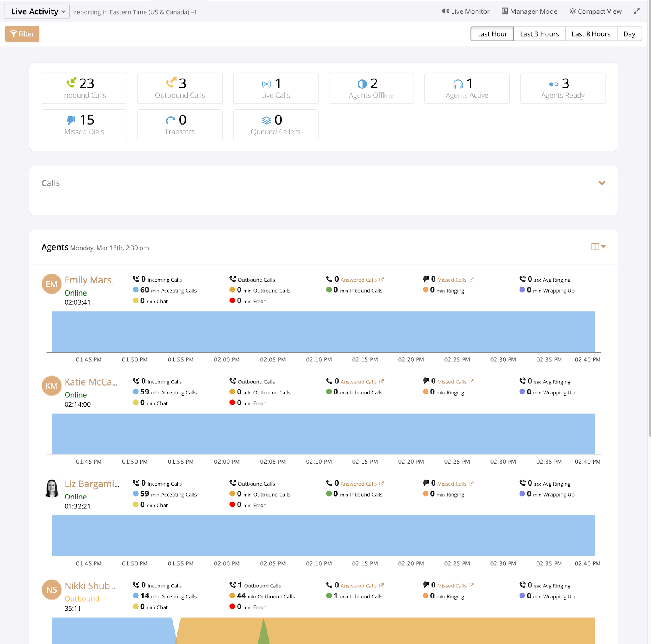Click the Agents Active headset icon
This screenshot has width=651, height=644.
click(x=458, y=84)
